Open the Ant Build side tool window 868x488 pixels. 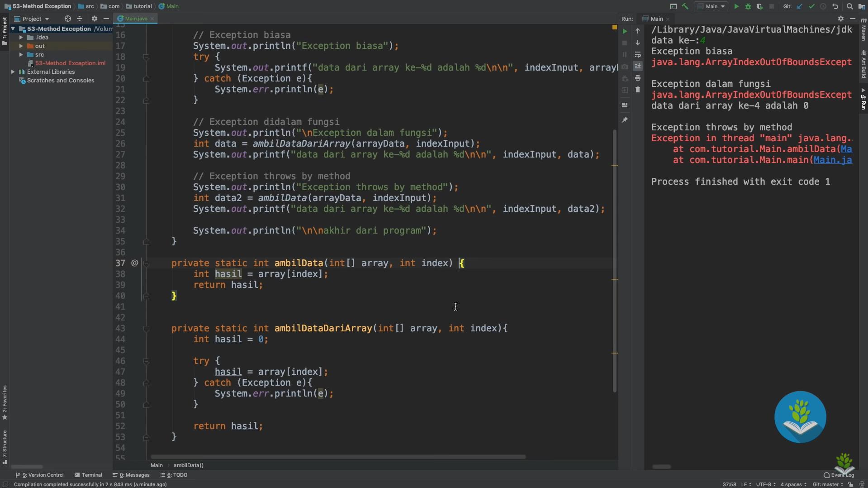click(863, 63)
